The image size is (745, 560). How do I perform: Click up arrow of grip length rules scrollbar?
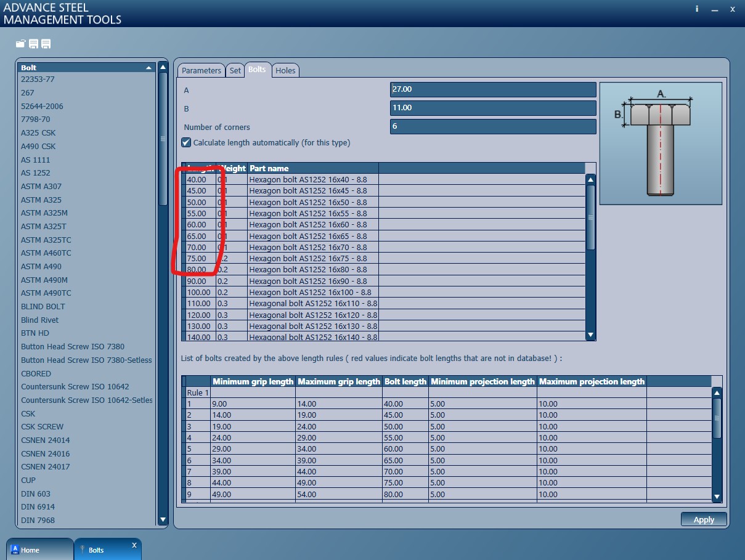717,392
